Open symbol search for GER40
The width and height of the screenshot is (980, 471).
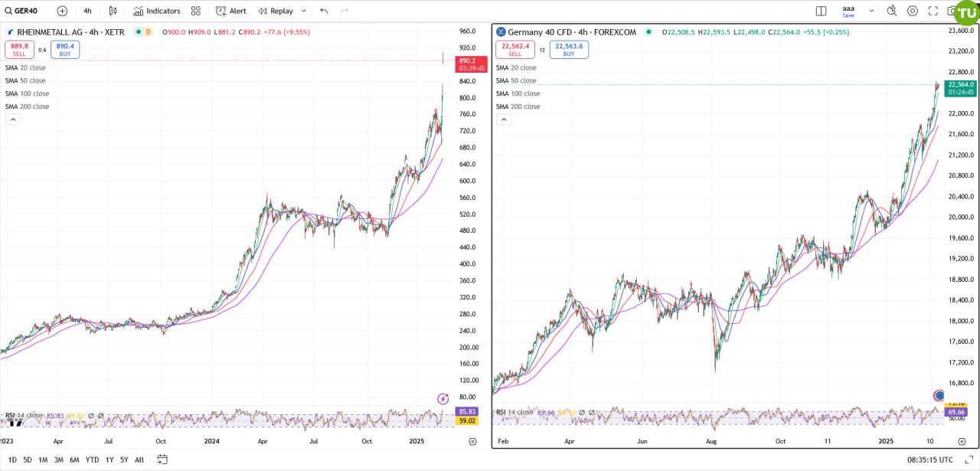point(22,11)
